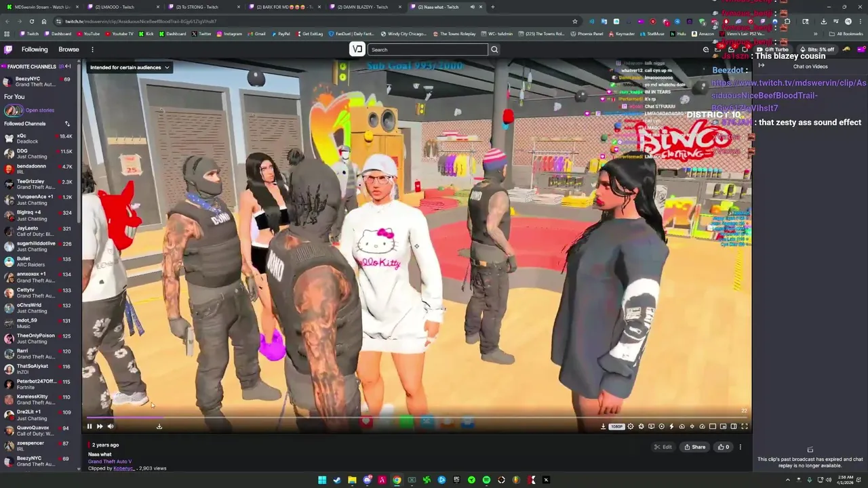This screenshot has height=488, width=868.
Task: Pause the Twitch clip playback
Action: (89, 426)
